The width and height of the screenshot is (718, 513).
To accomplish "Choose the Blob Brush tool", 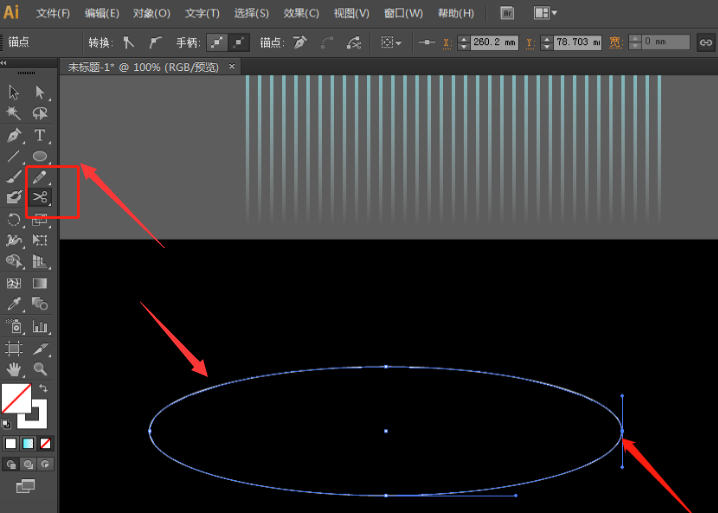I will pyautogui.click(x=14, y=197).
